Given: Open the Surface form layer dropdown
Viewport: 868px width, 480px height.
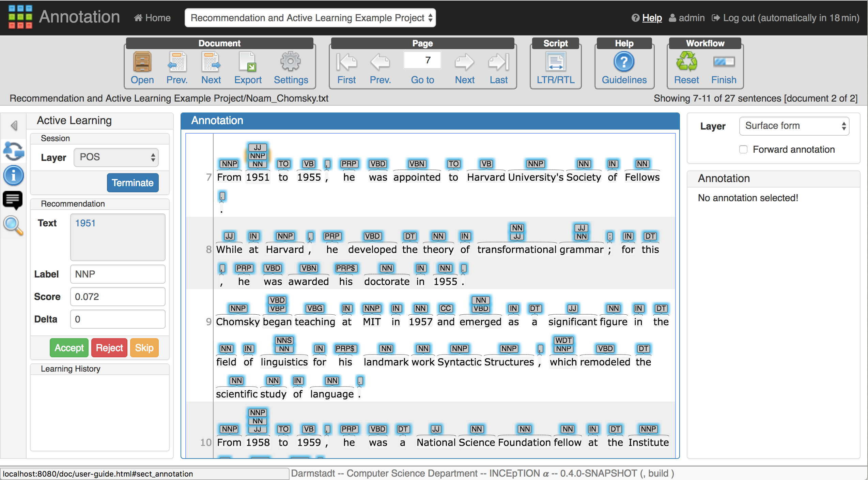Looking at the screenshot, I should point(794,126).
